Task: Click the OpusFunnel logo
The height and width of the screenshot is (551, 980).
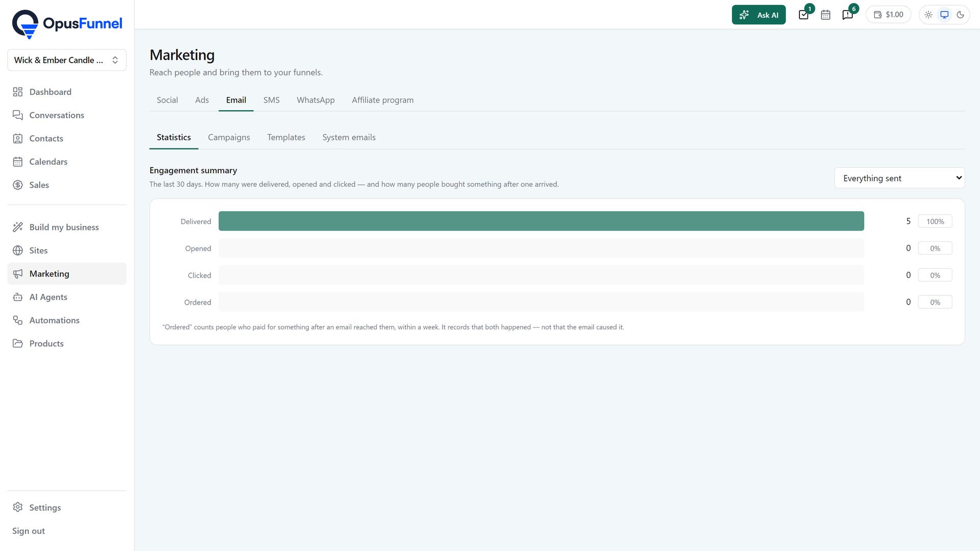Action: coord(67,24)
